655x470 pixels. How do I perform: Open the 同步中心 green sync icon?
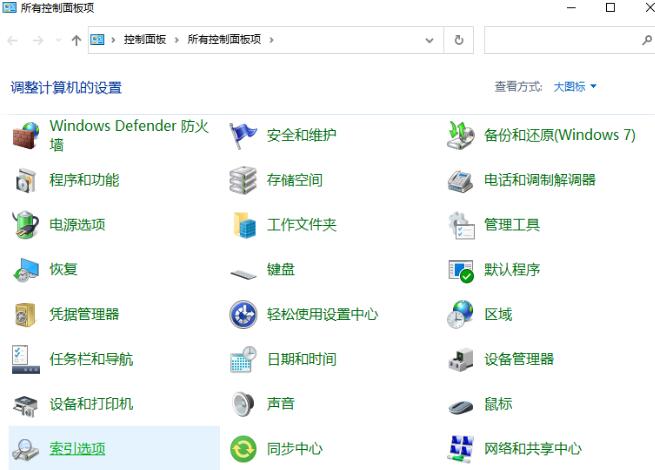(243, 449)
